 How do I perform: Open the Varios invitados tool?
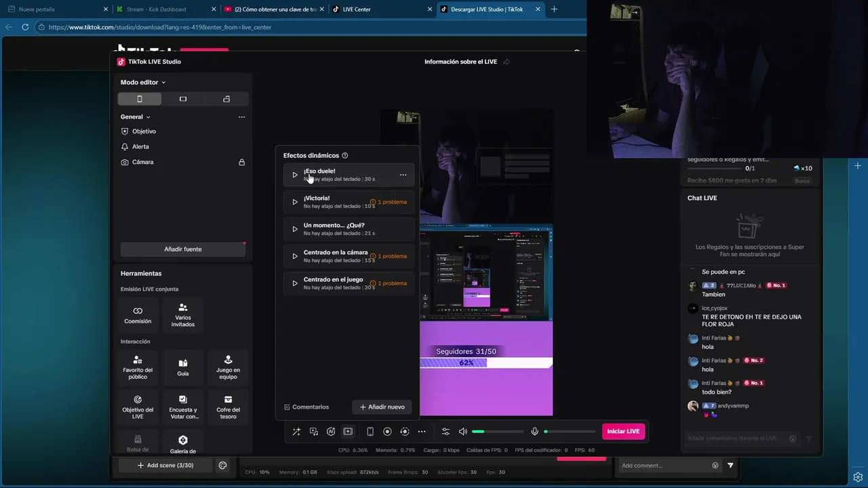(183, 315)
